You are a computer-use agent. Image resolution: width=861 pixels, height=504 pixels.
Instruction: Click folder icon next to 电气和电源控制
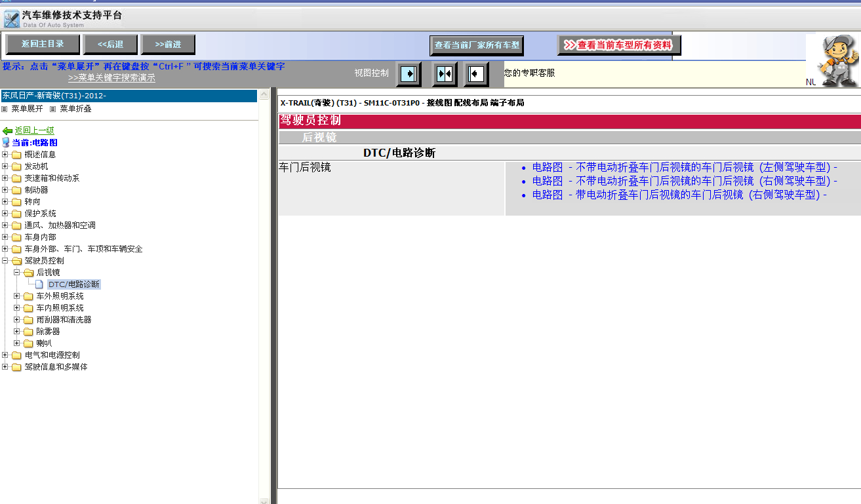(x=16, y=355)
